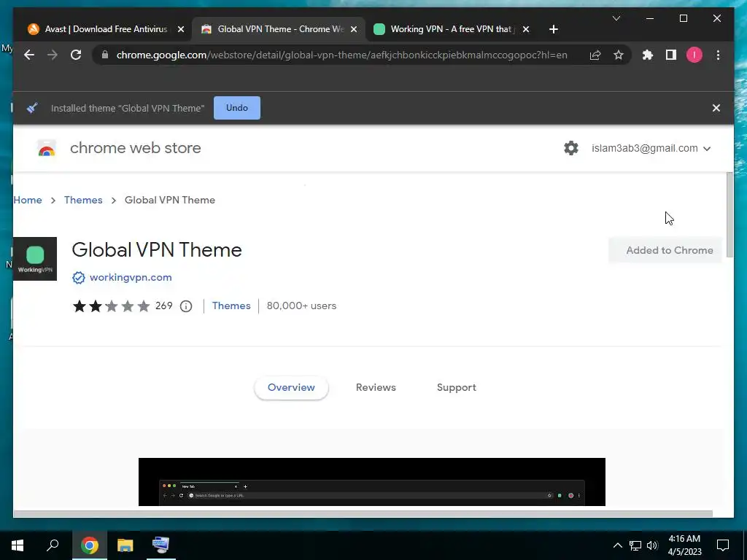
Task: Open the tab search dropdown arrow
Action: coord(616,18)
